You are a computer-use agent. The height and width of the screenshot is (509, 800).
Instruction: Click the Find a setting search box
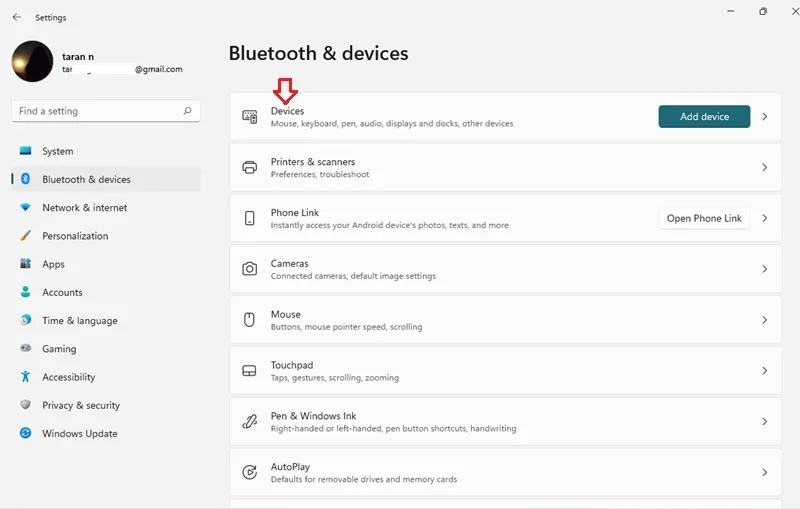106,111
